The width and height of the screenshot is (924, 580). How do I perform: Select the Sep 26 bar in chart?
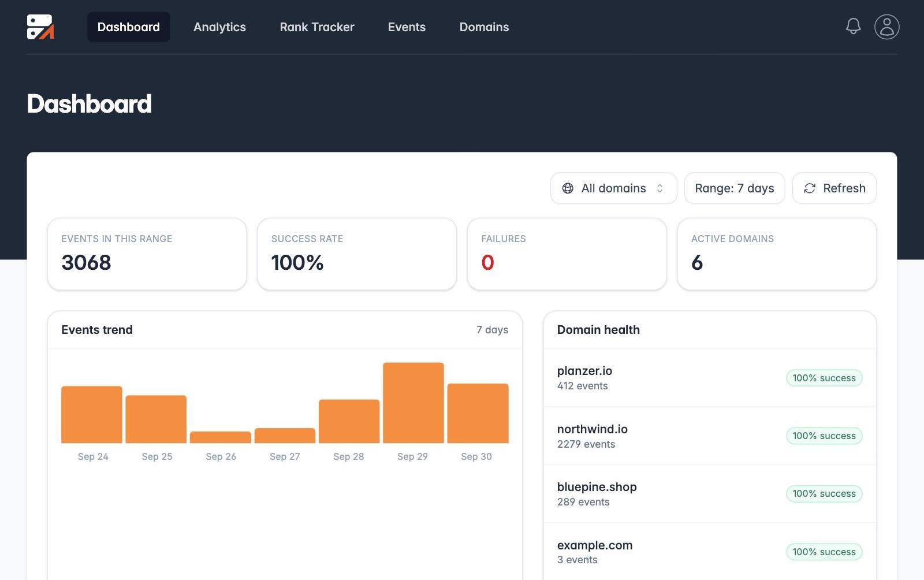pyautogui.click(x=221, y=437)
